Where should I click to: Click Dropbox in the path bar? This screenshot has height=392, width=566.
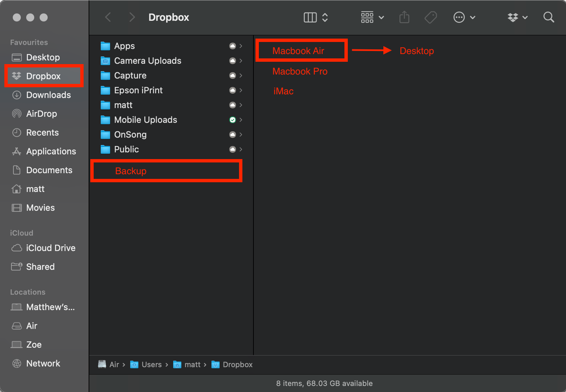point(232,364)
